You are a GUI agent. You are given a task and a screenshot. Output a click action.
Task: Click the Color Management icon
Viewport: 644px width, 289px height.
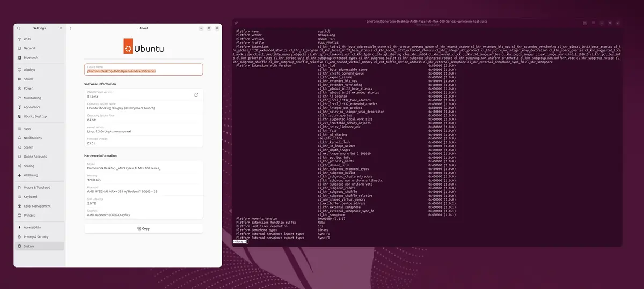[x=19, y=206]
